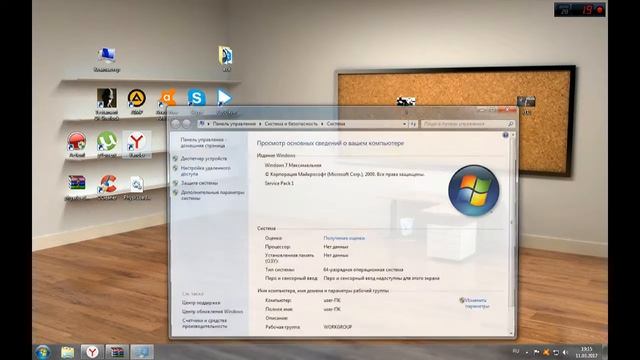Click the RU language indicator in the tray
Image resolution: width=640 pixels, height=360 pixels.
516,351
